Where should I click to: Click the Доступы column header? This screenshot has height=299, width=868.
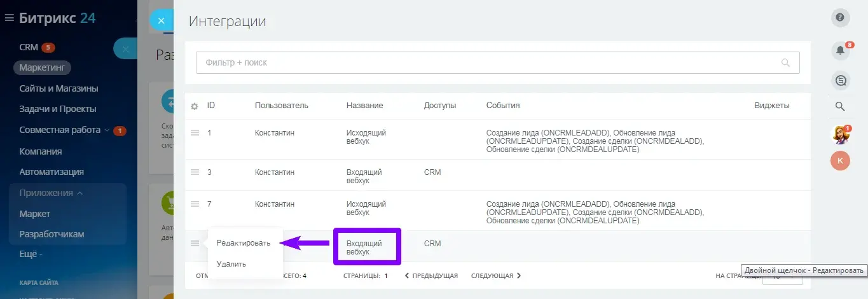tap(440, 105)
